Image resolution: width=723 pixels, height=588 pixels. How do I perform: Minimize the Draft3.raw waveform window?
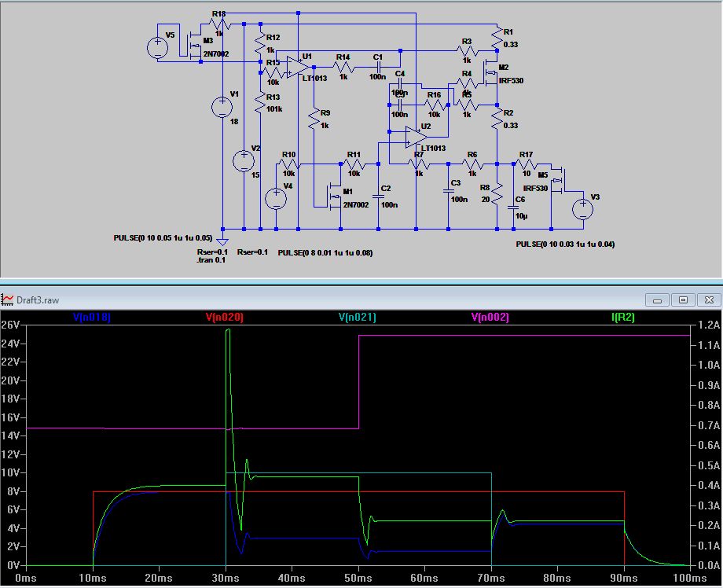657,300
